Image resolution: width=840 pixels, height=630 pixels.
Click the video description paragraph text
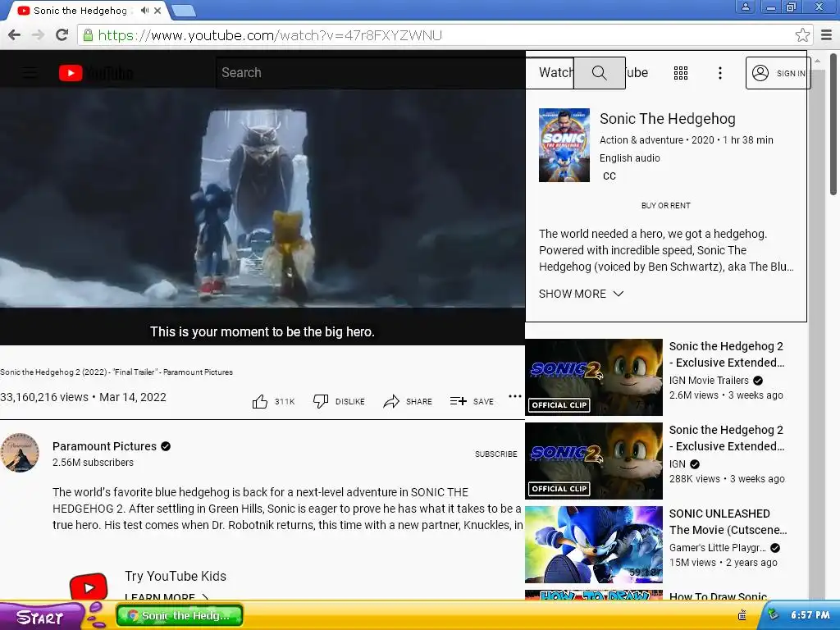pos(288,509)
